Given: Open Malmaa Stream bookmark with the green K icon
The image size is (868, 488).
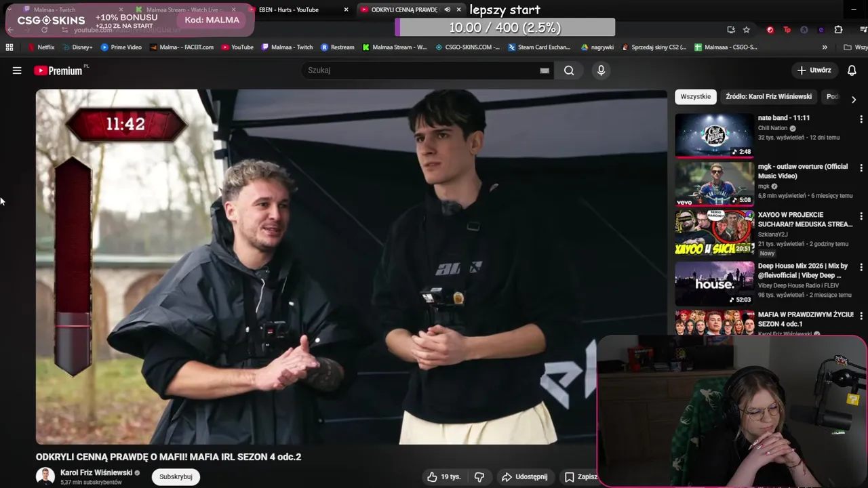Looking at the screenshot, I should (x=395, y=47).
